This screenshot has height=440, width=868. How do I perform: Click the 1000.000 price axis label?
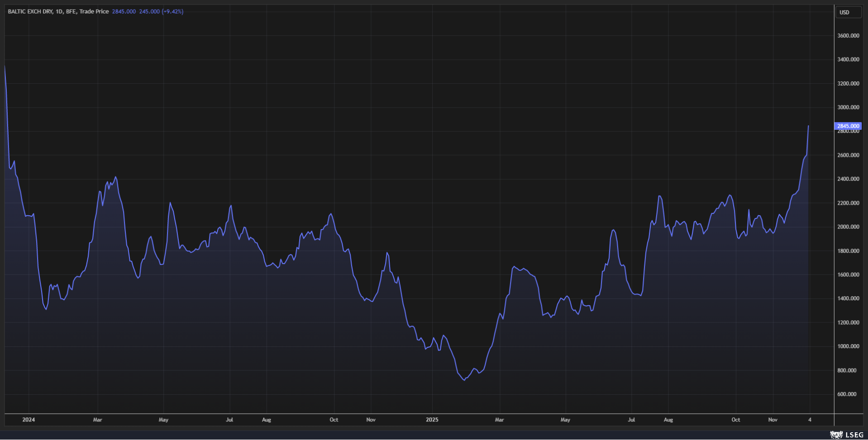click(x=848, y=346)
